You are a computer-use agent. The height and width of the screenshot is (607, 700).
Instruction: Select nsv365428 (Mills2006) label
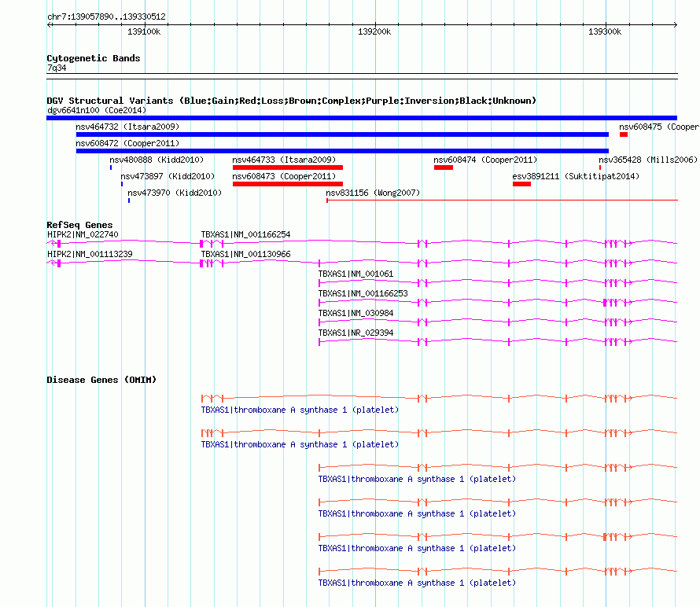pos(648,160)
